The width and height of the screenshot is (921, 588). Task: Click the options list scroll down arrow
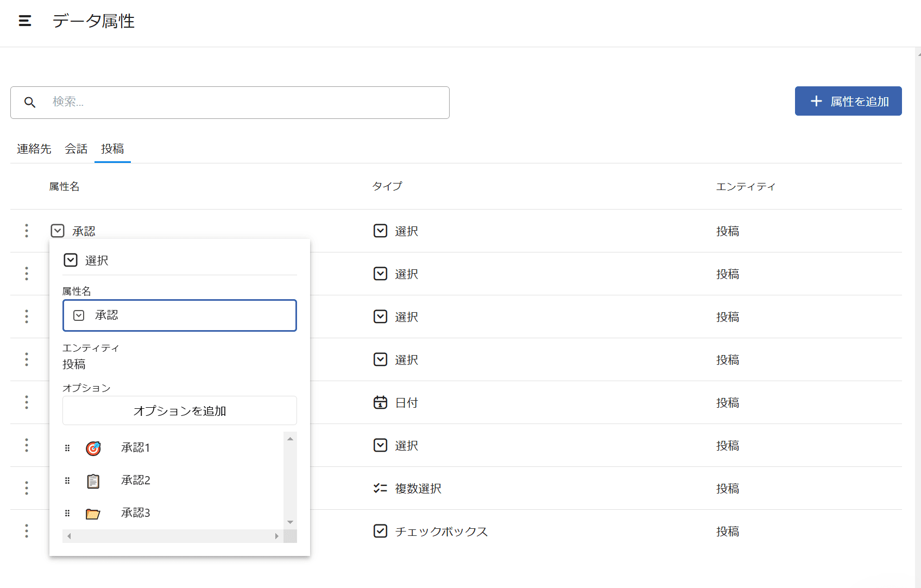(291, 522)
